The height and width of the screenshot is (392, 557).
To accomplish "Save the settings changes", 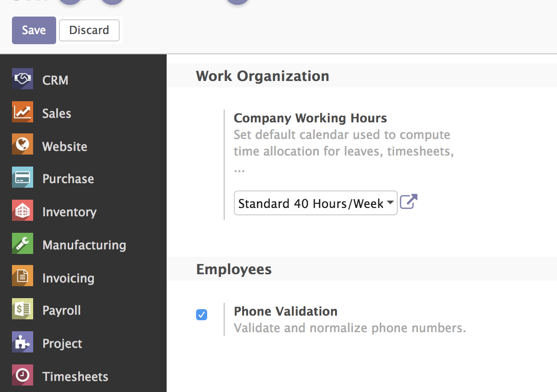I will [34, 30].
